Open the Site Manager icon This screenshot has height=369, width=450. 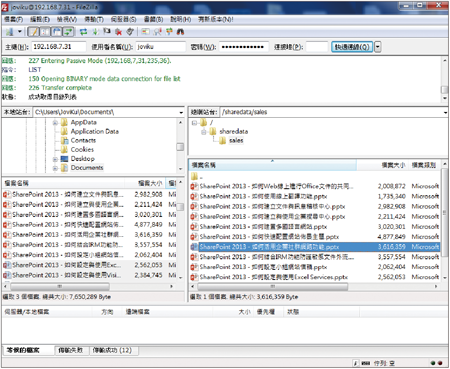[x=10, y=32]
